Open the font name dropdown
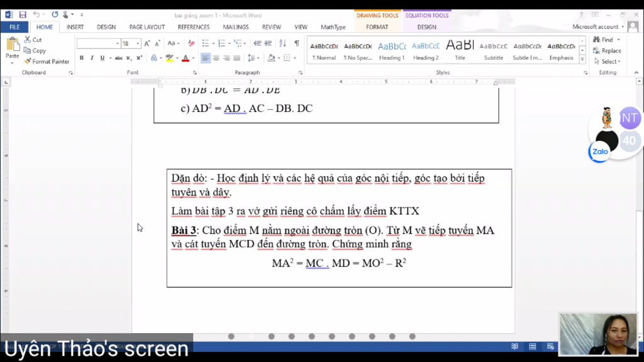 118,43
